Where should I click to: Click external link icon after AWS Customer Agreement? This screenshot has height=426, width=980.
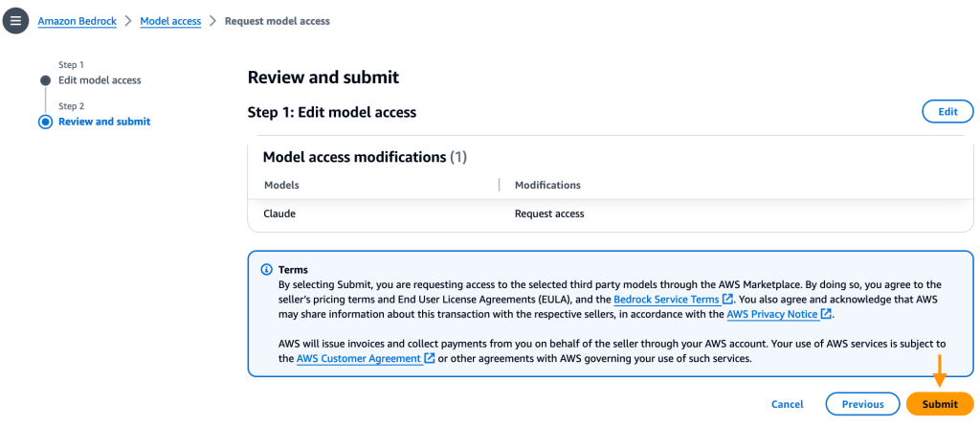click(430, 358)
